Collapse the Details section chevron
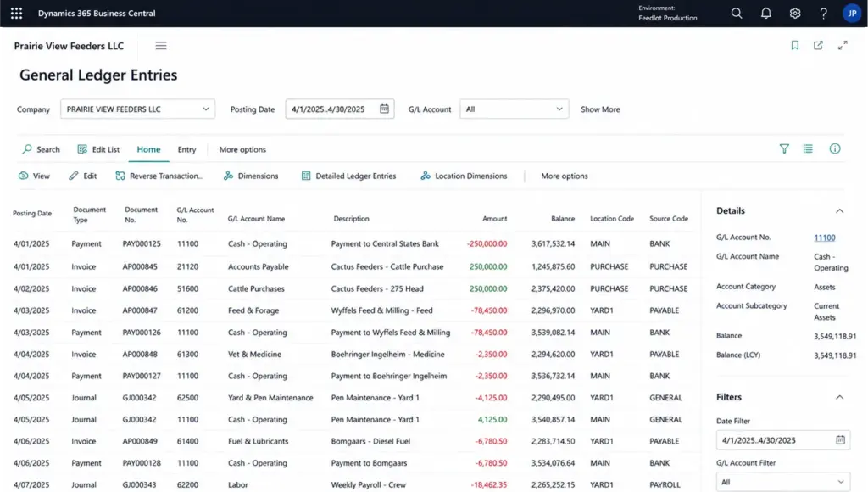The image size is (868, 492). click(840, 210)
